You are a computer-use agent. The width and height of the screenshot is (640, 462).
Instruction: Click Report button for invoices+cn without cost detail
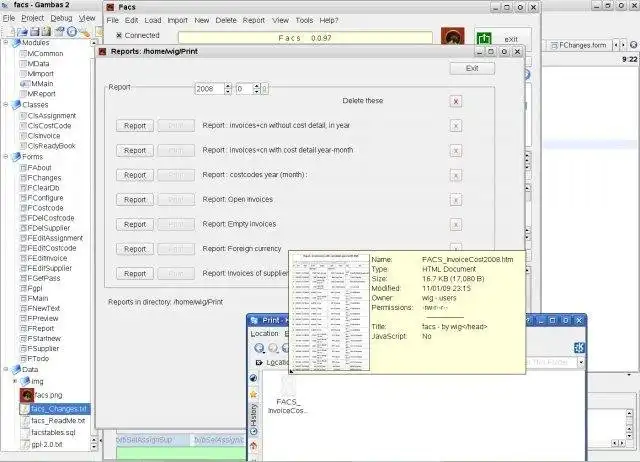tap(135, 126)
